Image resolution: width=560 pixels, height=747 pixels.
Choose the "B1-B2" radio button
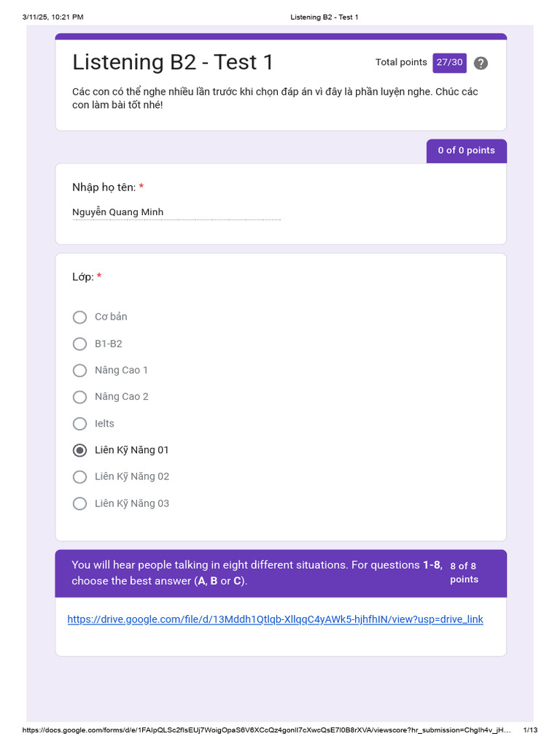click(80, 344)
